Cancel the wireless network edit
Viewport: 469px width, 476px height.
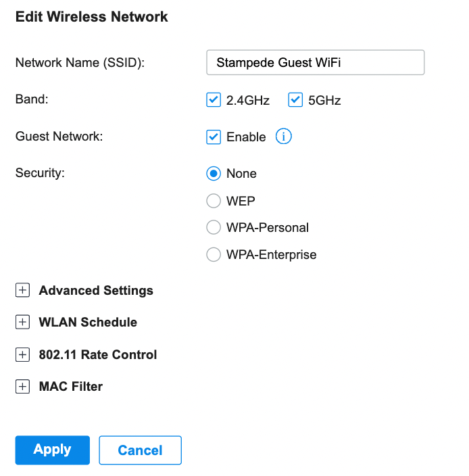coord(140,450)
